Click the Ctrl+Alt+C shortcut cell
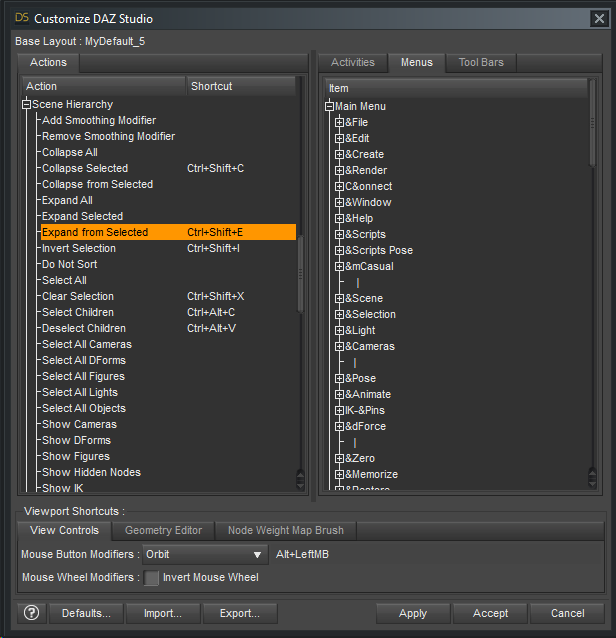This screenshot has height=638, width=616. (x=211, y=312)
